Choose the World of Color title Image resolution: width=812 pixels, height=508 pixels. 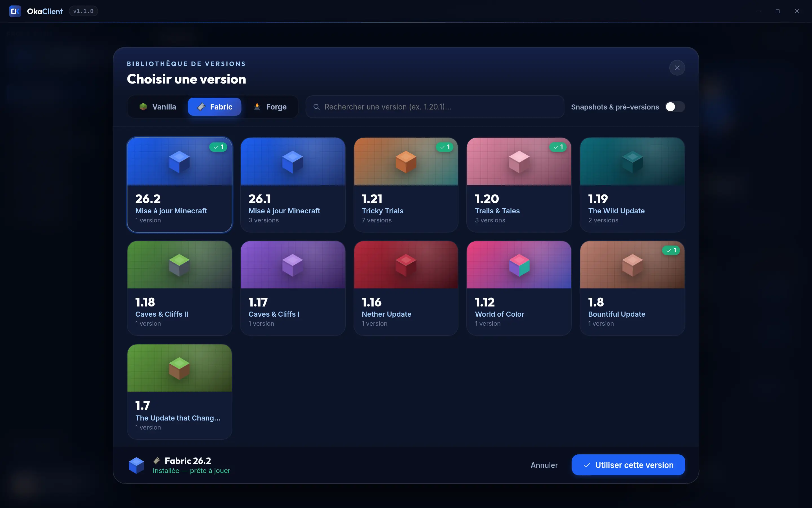(x=499, y=314)
